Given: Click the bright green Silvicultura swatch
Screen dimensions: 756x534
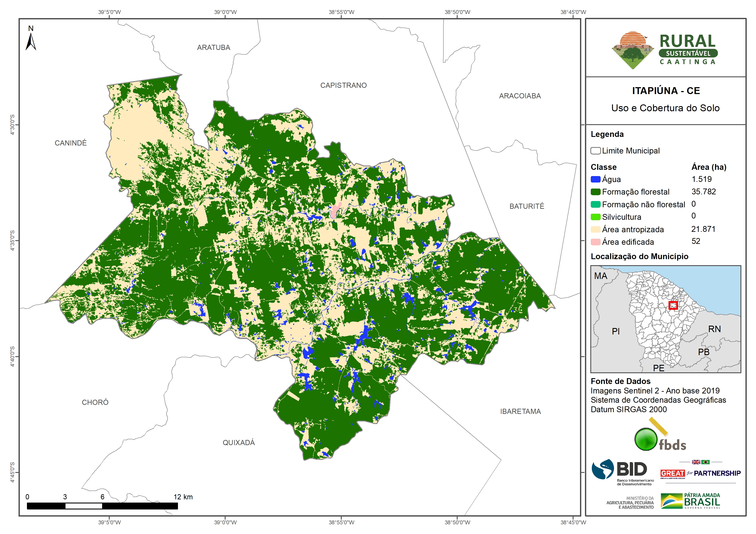Looking at the screenshot, I should point(595,217).
